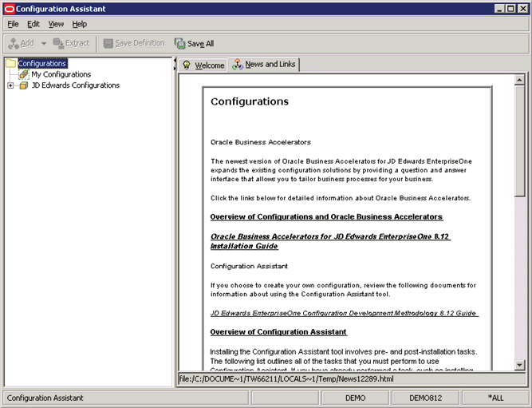Viewport: 532px width, 408px height.
Task: Click the Configurations page heading
Action: [x=250, y=101]
